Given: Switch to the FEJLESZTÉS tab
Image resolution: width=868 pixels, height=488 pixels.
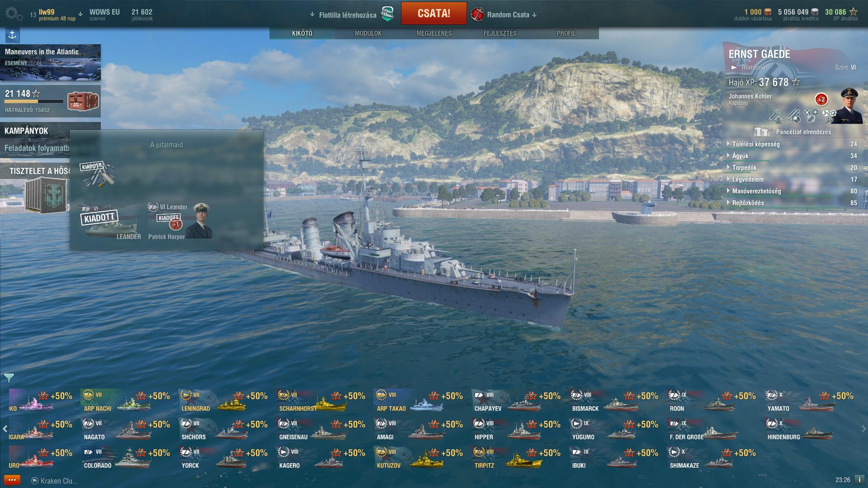Looking at the screenshot, I should [500, 33].
